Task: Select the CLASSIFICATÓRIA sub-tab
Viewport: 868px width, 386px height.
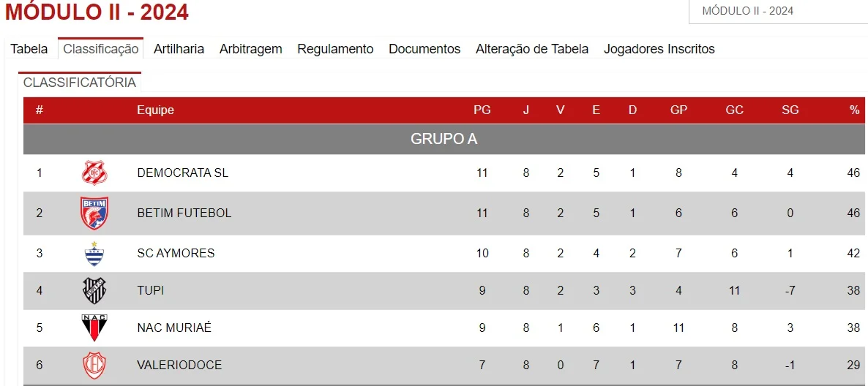Action: [80, 83]
